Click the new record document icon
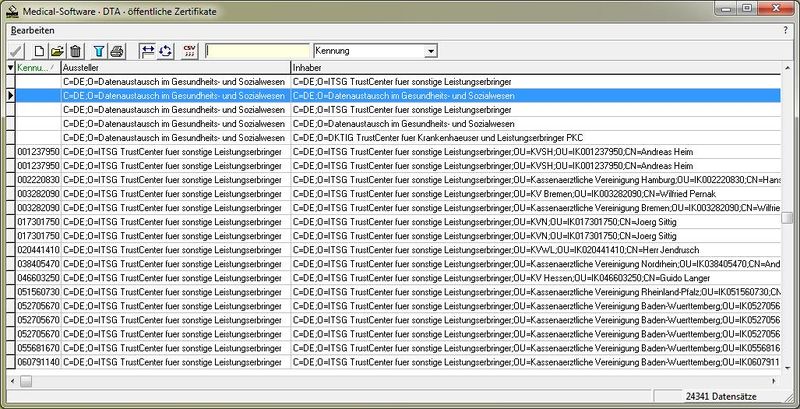Viewport: 800px width, 409px height. point(40,51)
